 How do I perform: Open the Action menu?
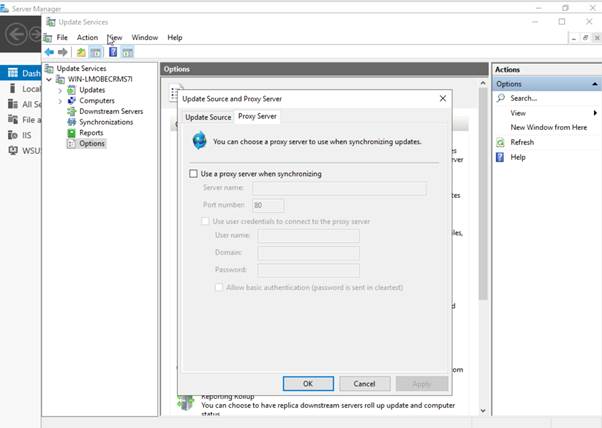point(87,37)
